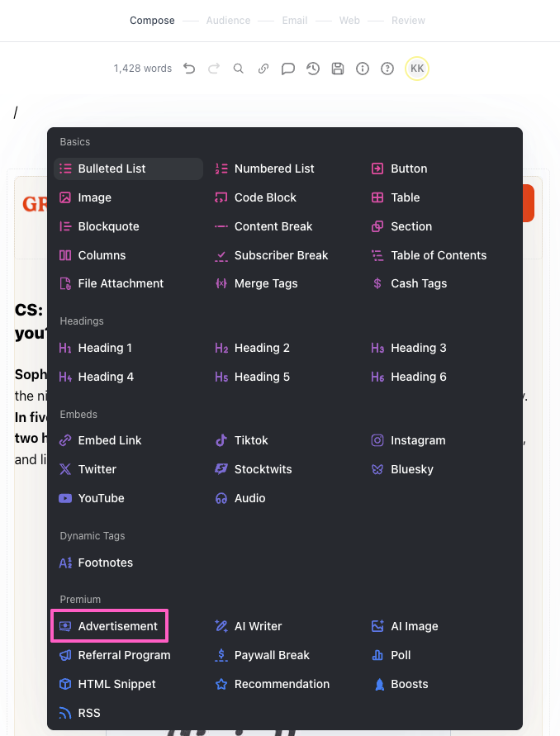Viewport: 560px width, 736px height.
Task: Open version history clock icon
Action: pos(313,69)
